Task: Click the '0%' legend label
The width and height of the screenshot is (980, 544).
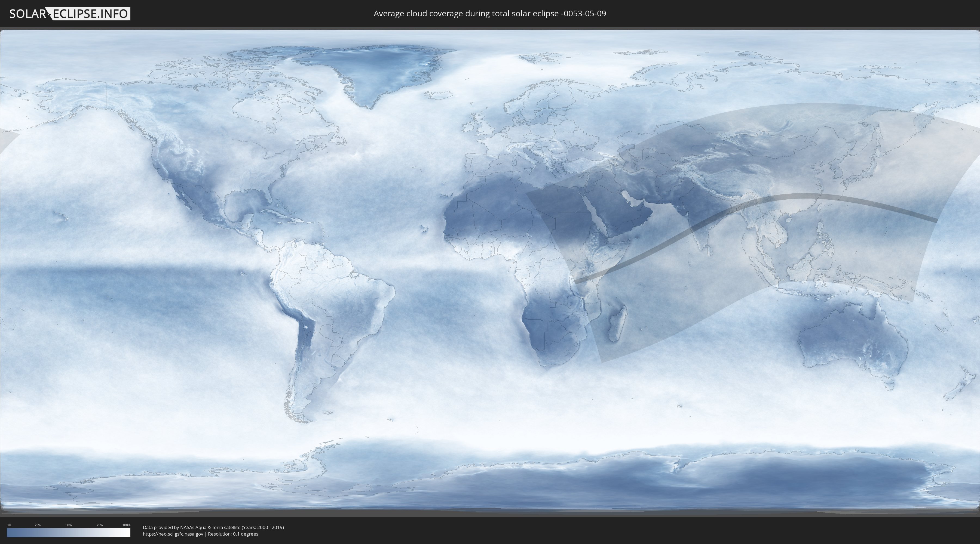Action: (x=9, y=525)
